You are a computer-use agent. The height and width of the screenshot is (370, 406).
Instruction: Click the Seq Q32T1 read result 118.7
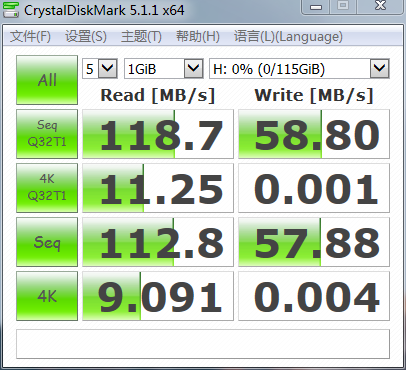click(x=158, y=134)
